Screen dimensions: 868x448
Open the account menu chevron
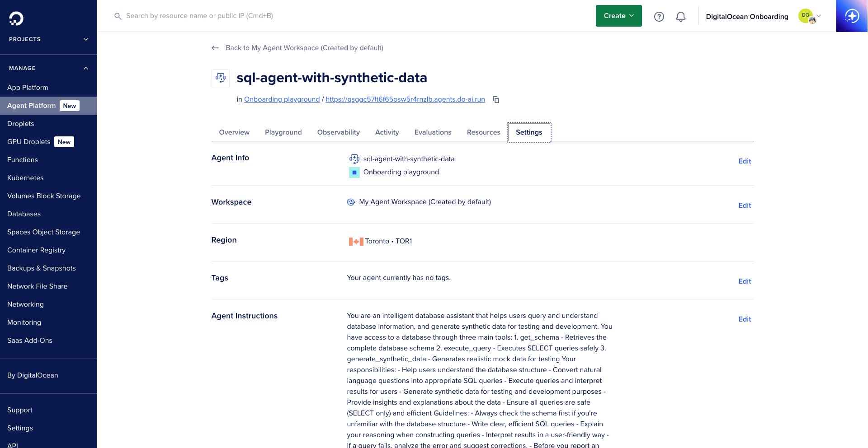pyautogui.click(x=819, y=16)
